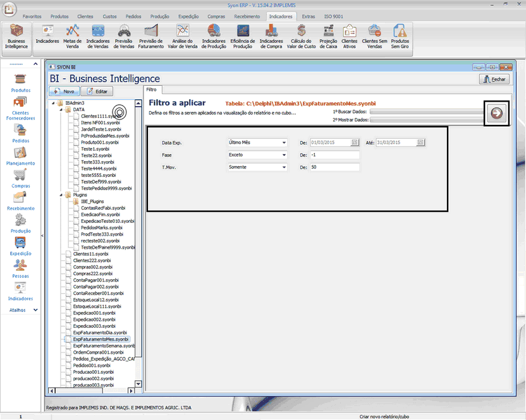This screenshot has width=526, height=420.
Task: Open Fase Exceto dropdown
Action: pyautogui.click(x=257, y=155)
